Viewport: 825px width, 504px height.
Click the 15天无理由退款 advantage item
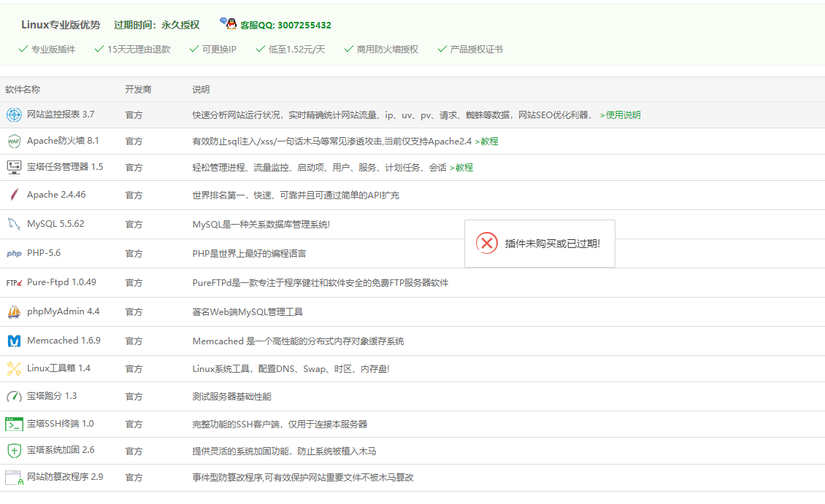tap(132, 50)
